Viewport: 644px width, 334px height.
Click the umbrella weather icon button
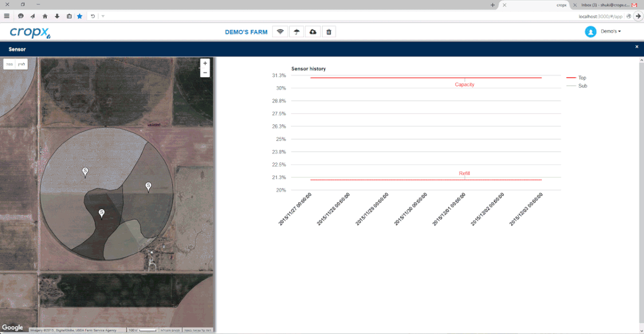296,32
